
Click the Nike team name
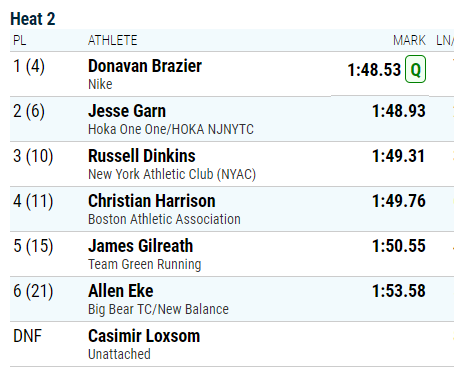pos(100,84)
